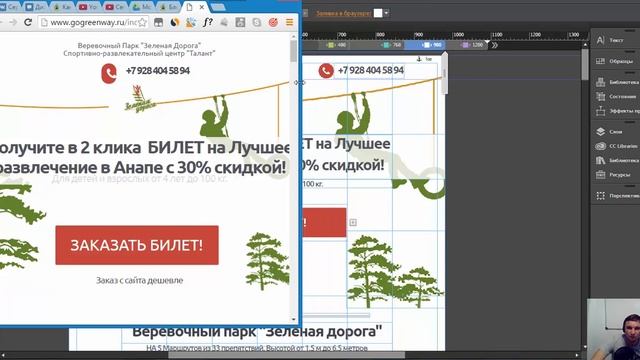
Task: Click the scroll-up arrow above Muse right scrollbar
Action: pyautogui.click(x=585, y=45)
